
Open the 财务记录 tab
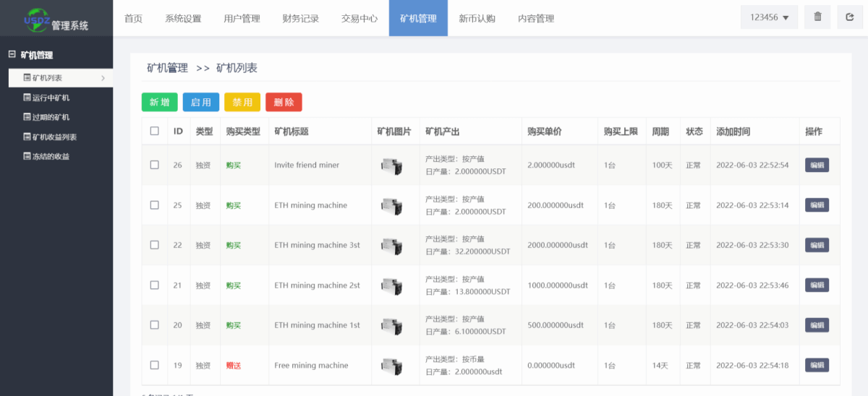tap(300, 18)
